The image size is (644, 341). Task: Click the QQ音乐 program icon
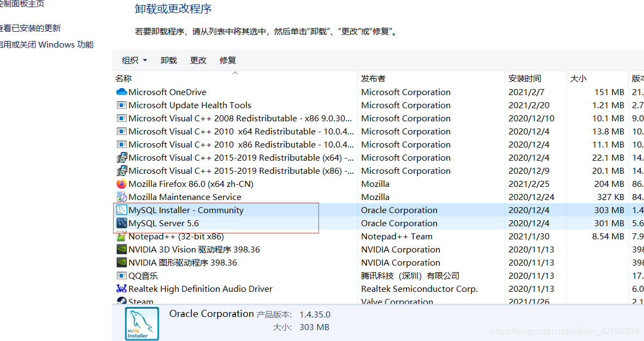(x=121, y=275)
